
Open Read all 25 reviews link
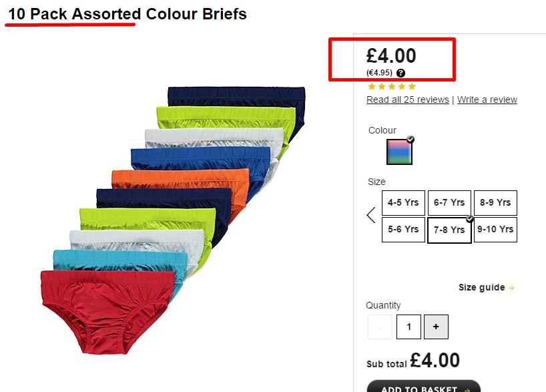tap(407, 100)
